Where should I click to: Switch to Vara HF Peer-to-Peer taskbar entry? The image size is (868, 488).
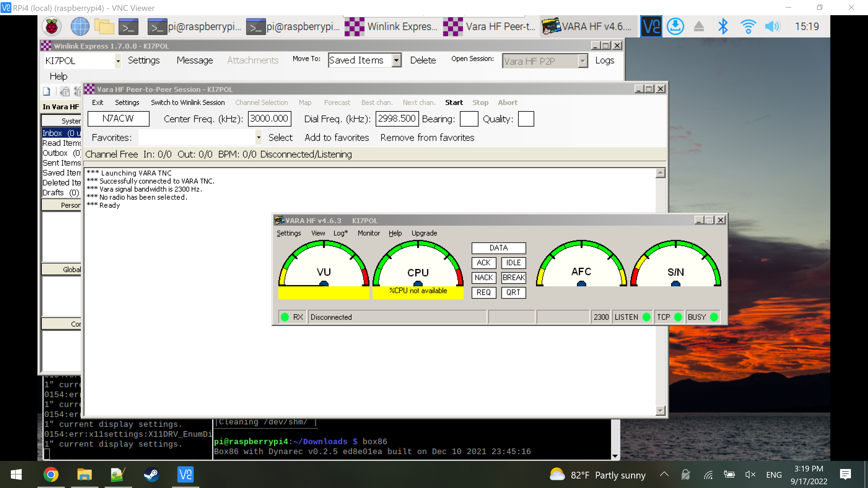click(489, 26)
